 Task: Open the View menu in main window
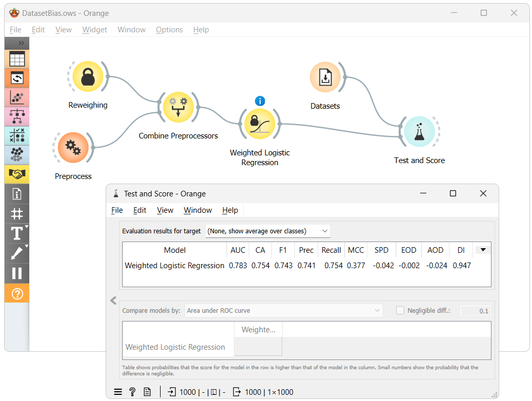[64, 30]
